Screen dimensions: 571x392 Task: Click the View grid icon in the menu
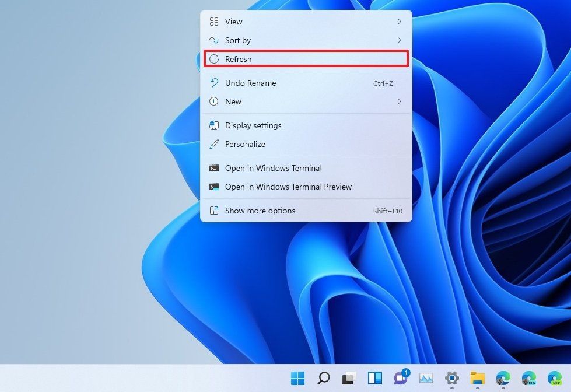215,22
